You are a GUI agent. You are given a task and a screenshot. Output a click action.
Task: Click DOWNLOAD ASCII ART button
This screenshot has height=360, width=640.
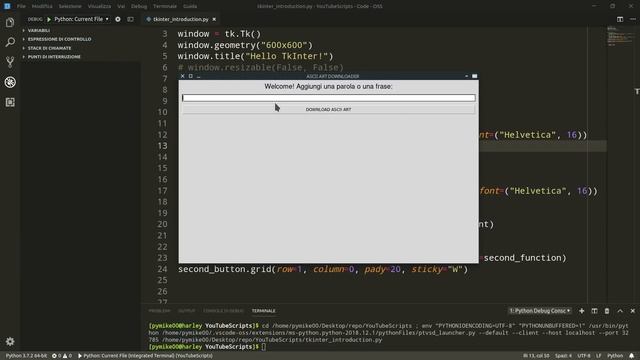tap(329, 109)
